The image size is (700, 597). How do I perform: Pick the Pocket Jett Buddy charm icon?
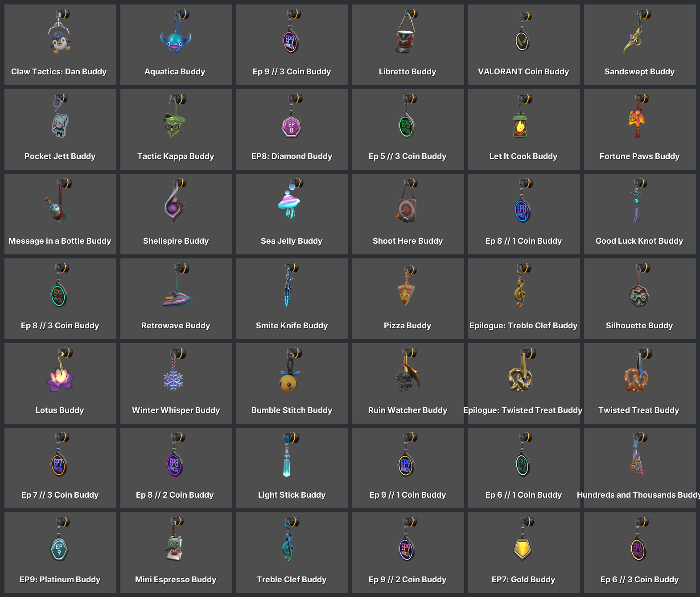click(x=60, y=117)
